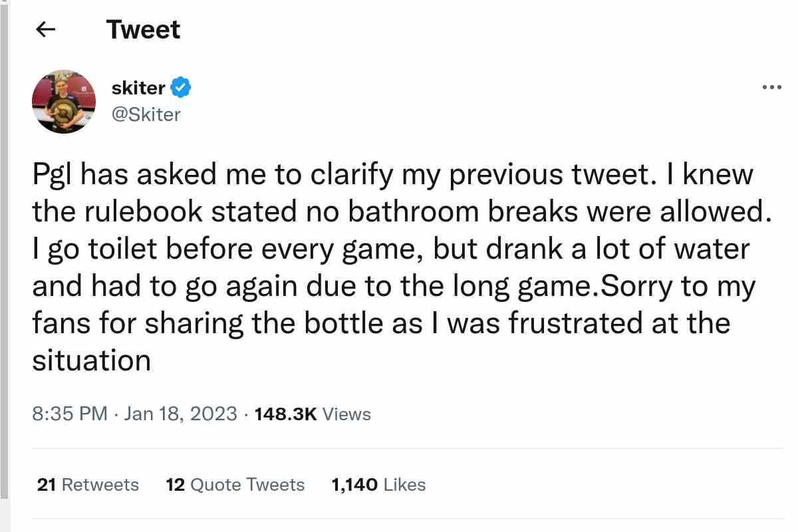Click the blue verified badge
798x532 pixels.
pyautogui.click(x=181, y=87)
